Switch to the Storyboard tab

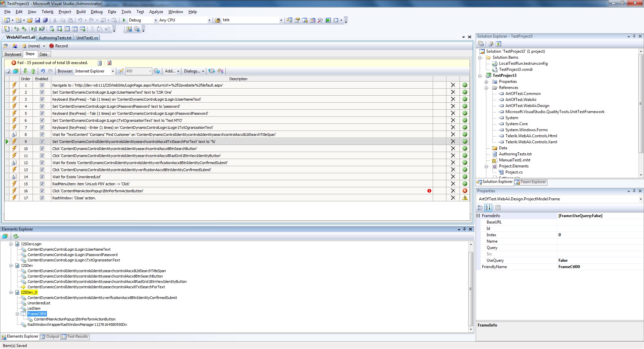[x=13, y=54]
